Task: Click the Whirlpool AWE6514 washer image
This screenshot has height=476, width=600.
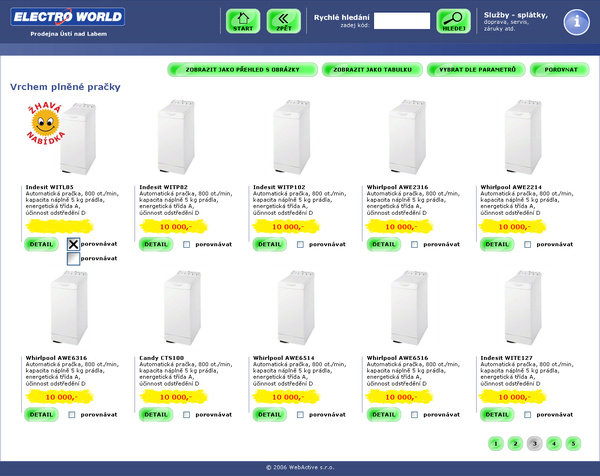Action: 296,308
